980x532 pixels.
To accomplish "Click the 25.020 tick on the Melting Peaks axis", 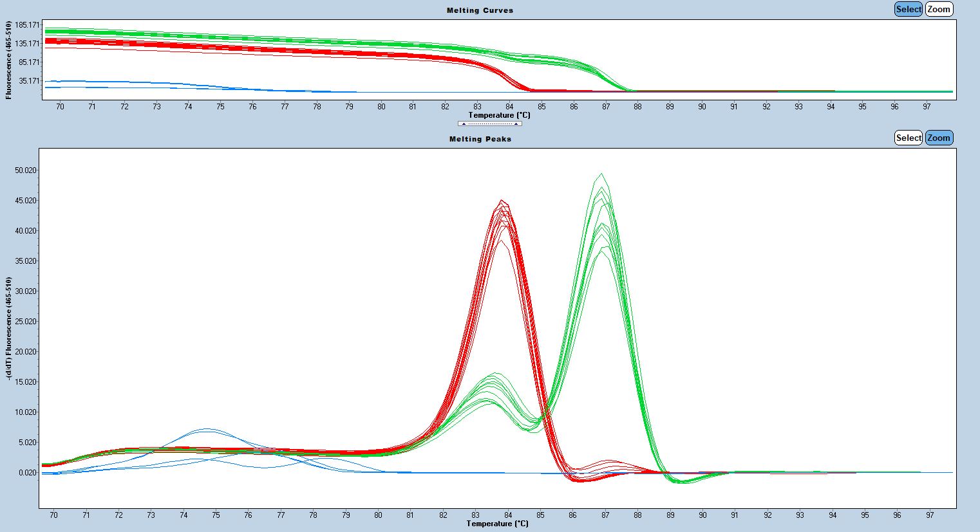I will tap(26, 322).
